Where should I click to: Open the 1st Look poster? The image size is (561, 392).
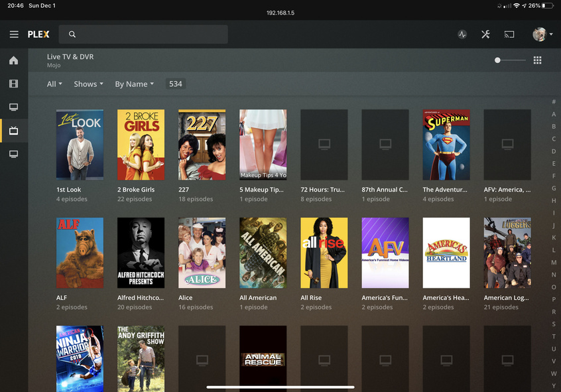point(80,145)
